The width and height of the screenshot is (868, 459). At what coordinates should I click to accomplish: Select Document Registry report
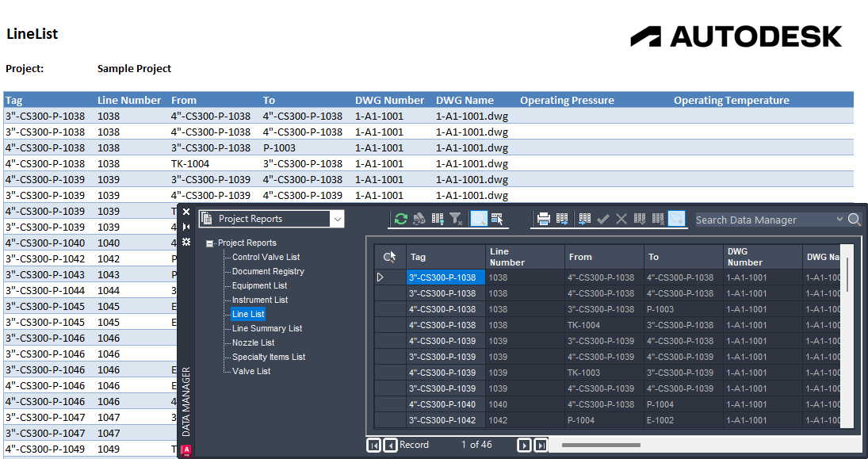(268, 271)
